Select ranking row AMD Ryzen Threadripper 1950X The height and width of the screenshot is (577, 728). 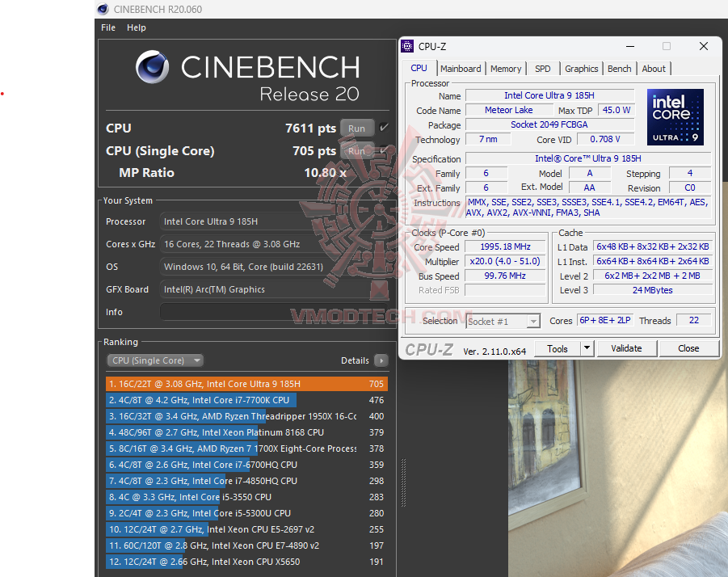click(x=246, y=416)
